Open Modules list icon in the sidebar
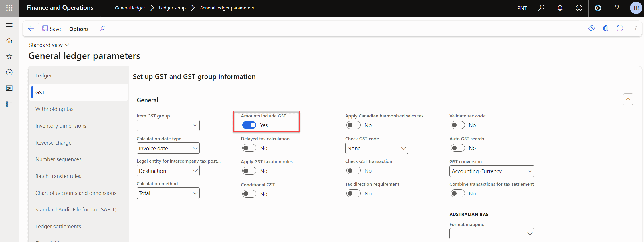 coord(9,104)
